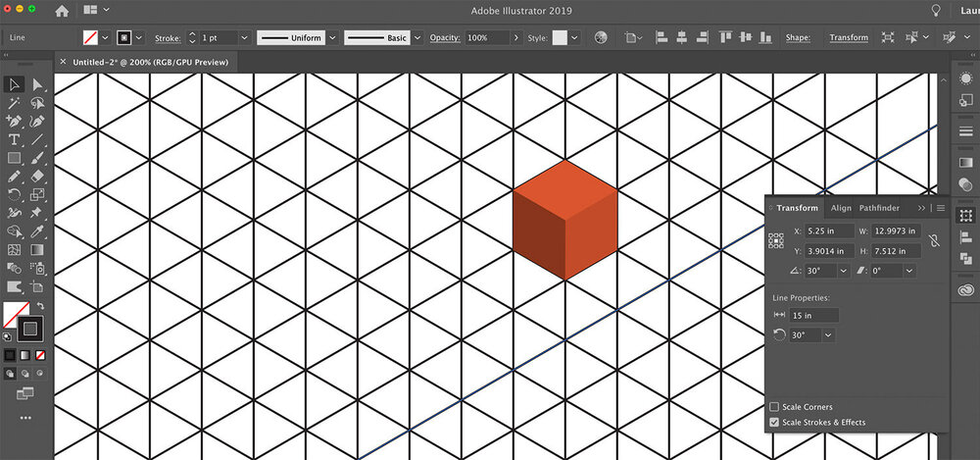Image resolution: width=980 pixels, height=460 pixels.
Task: Select the Scale tool
Action: [37, 194]
